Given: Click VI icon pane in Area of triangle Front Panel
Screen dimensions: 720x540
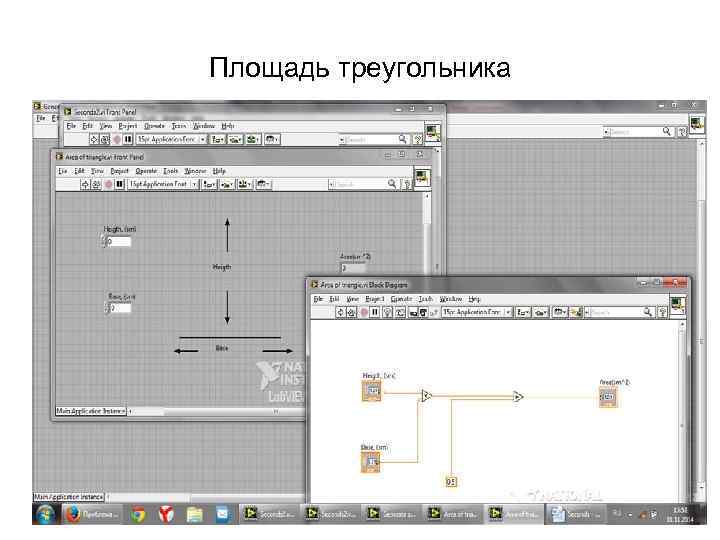Looking at the screenshot, I should coord(422,177).
